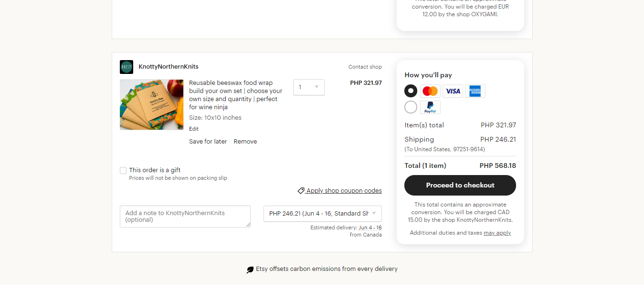Expand the Standard Shipping options dropdown
The height and width of the screenshot is (290, 644).
[x=323, y=214]
